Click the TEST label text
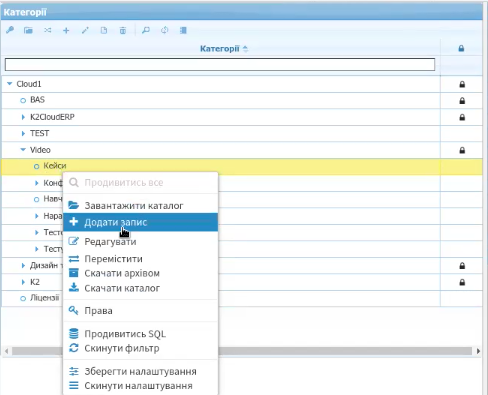The width and height of the screenshot is (488, 395). click(x=39, y=133)
